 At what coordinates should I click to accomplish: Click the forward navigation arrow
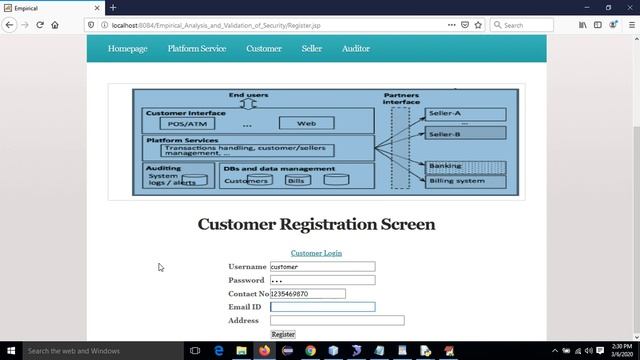pyautogui.click(x=25, y=25)
